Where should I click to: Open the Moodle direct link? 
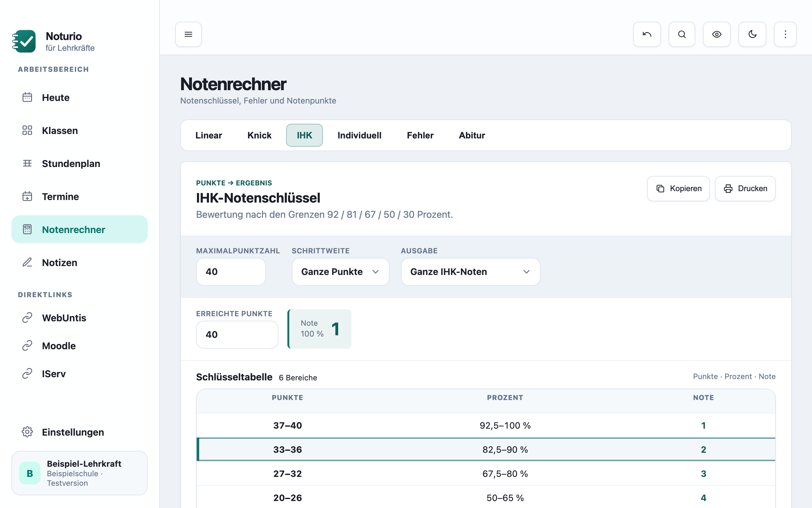point(80,345)
